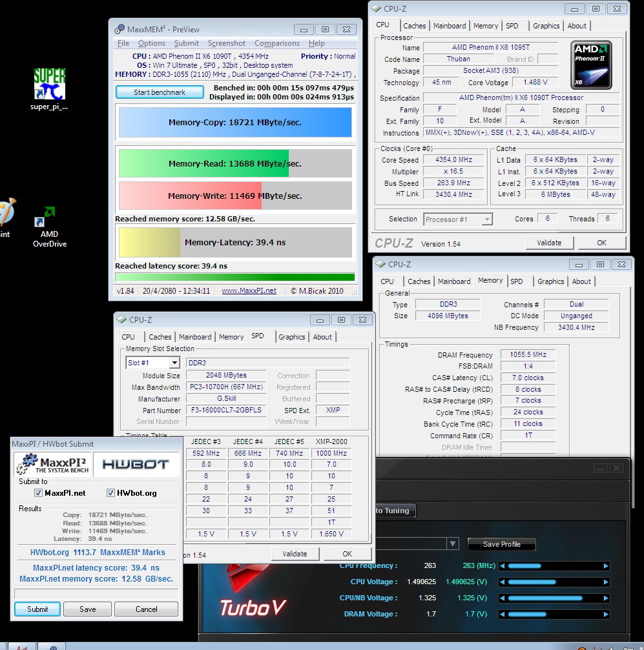
Task: Minimize the TurboV window
Action: (600, 468)
